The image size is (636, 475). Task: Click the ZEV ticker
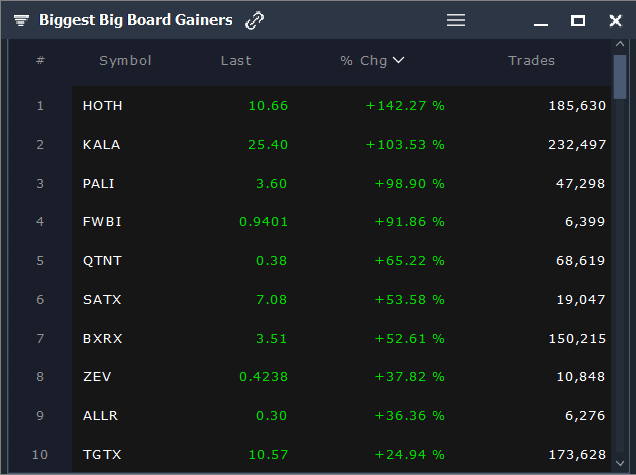97,377
